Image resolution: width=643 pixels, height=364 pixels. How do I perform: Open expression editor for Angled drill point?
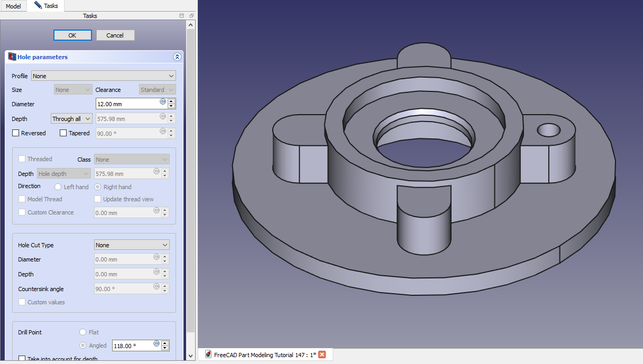click(157, 343)
